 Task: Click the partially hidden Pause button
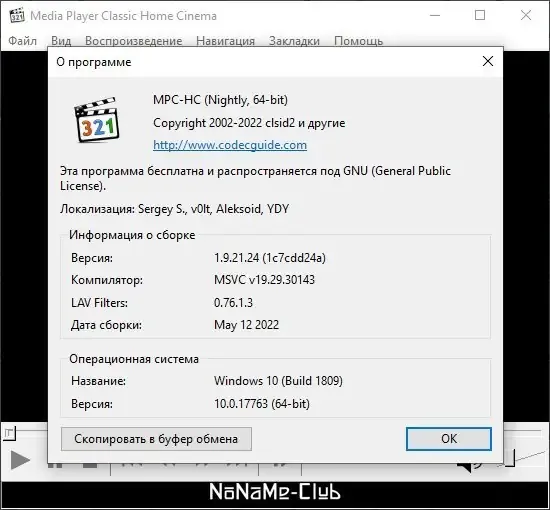click(x=55, y=465)
